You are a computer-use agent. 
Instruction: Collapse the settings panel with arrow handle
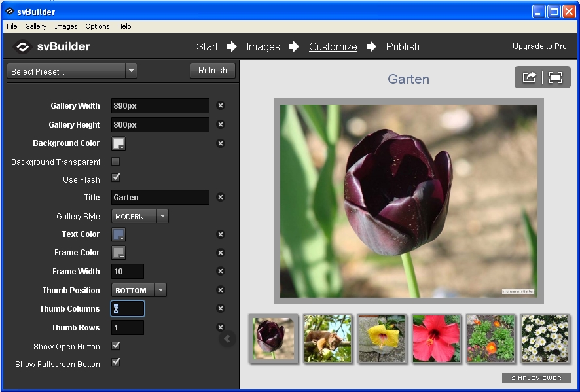pos(227,338)
